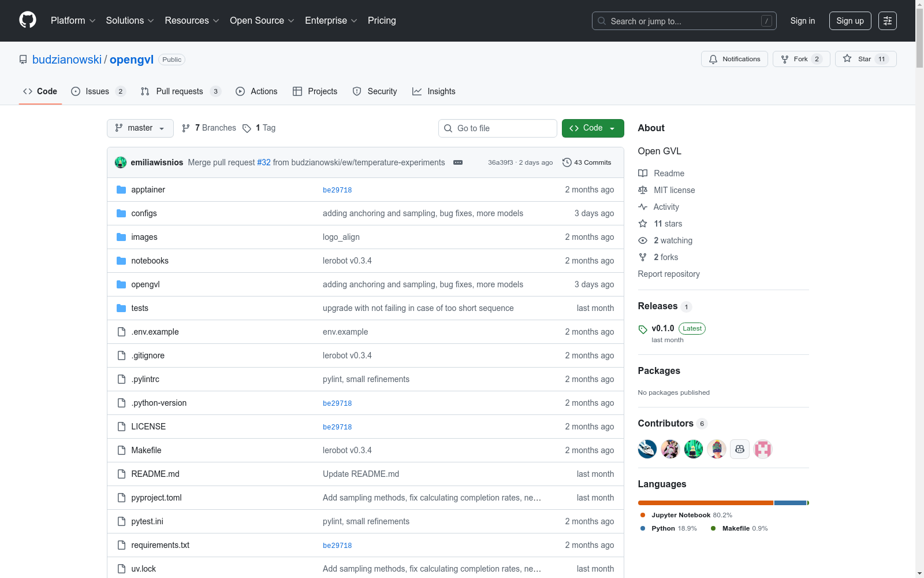Viewport: 924px width, 578px height.
Task: Open the README.md file
Action: pyautogui.click(x=155, y=474)
